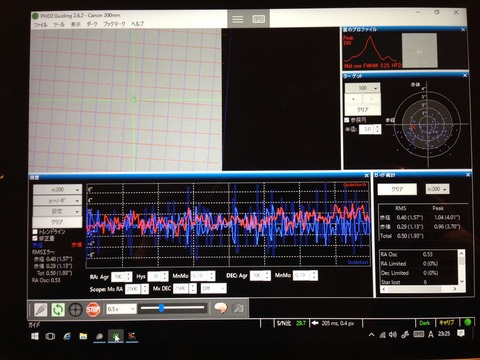Image resolution: width=480 pixels, height=360 pixels.
Task: Toggle the 参照円 checkbox in target panel
Action: point(347,120)
